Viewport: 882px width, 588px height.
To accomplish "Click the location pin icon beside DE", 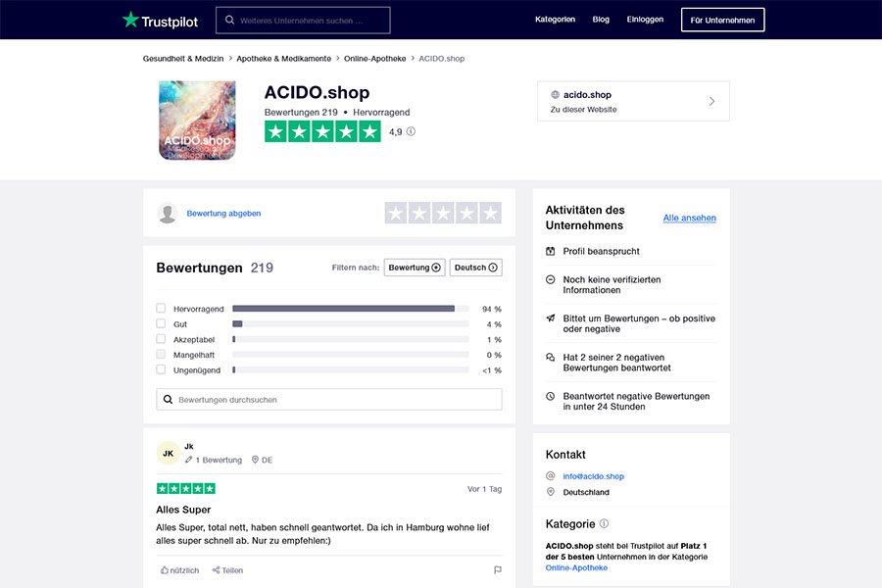I will [x=255, y=460].
